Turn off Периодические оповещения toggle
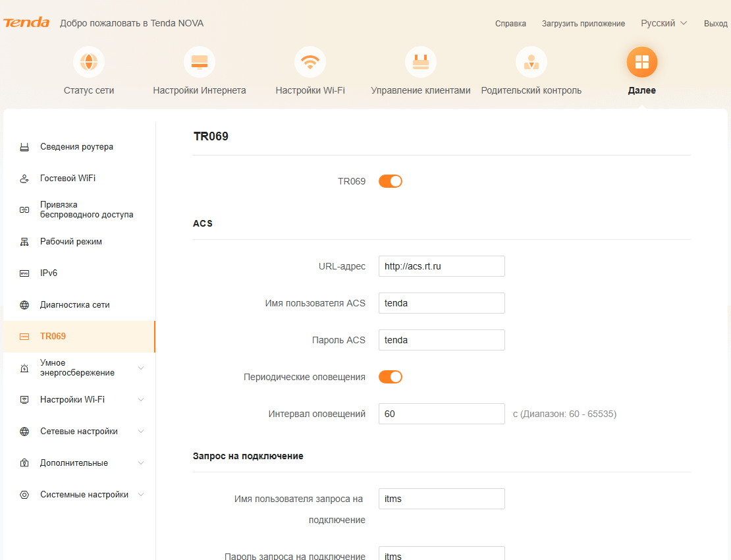Viewport: 731px width, 560px height. coord(391,377)
